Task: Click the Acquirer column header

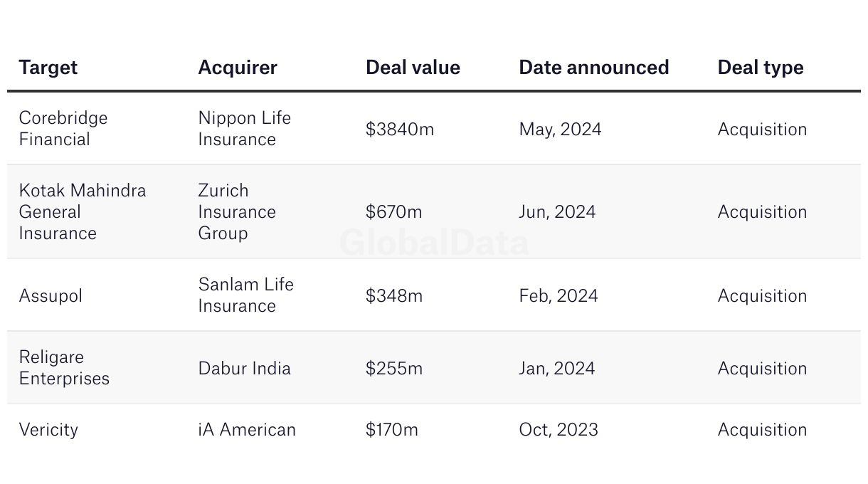Action: tap(238, 68)
